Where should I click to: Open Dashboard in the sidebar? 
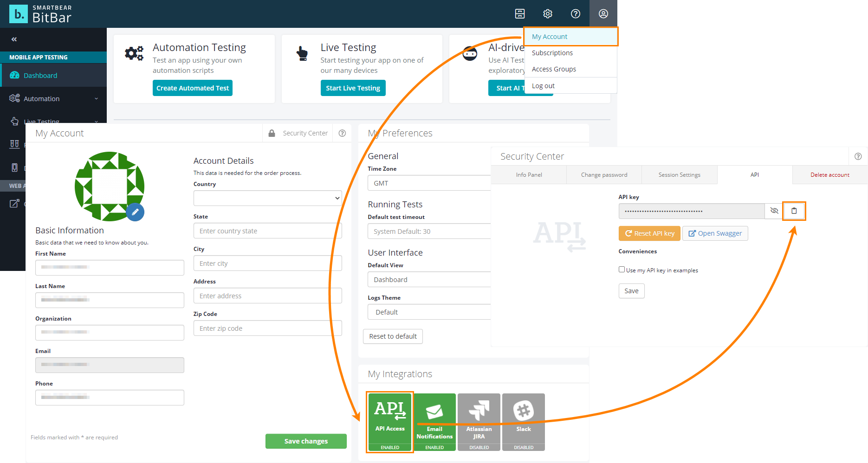pyautogui.click(x=53, y=75)
